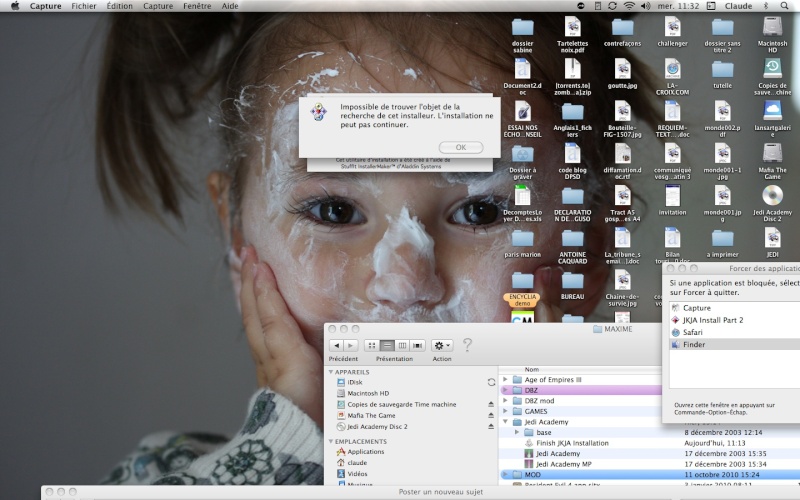The height and width of the screenshot is (500, 800).
Task: Switch Finder to list view
Action: [x=387, y=345]
